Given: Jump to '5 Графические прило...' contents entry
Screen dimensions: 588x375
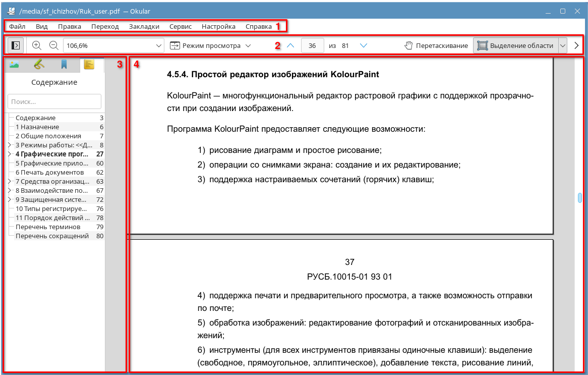Looking at the screenshot, I should coord(52,164).
